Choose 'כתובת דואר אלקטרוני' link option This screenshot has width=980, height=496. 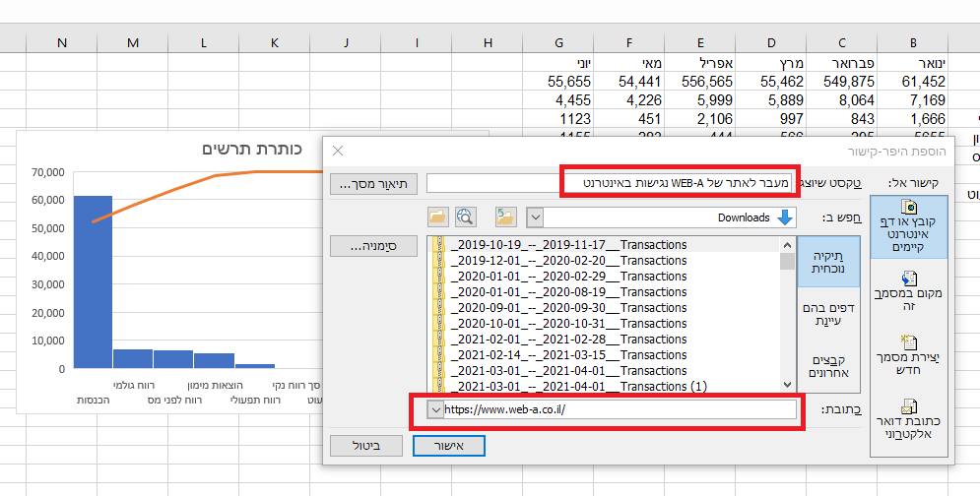click(909, 420)
